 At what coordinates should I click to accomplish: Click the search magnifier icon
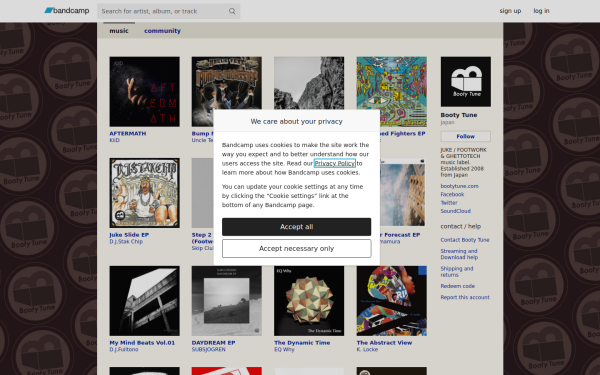coord(232,11)
